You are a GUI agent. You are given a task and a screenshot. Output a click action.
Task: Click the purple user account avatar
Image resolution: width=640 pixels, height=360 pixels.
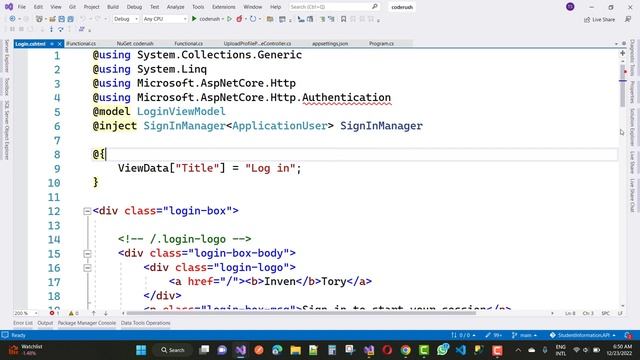pyautogui.click(x=570, y=7)
